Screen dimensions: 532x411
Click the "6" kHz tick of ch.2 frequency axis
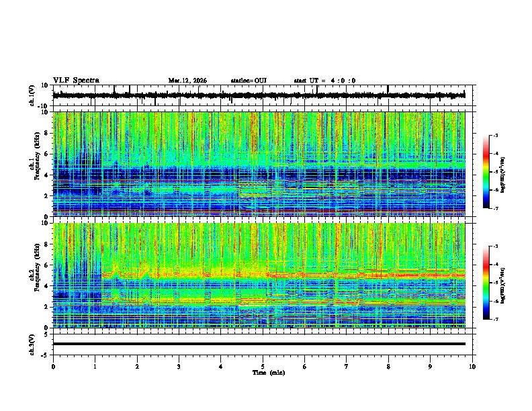click(x=47, y=265)
